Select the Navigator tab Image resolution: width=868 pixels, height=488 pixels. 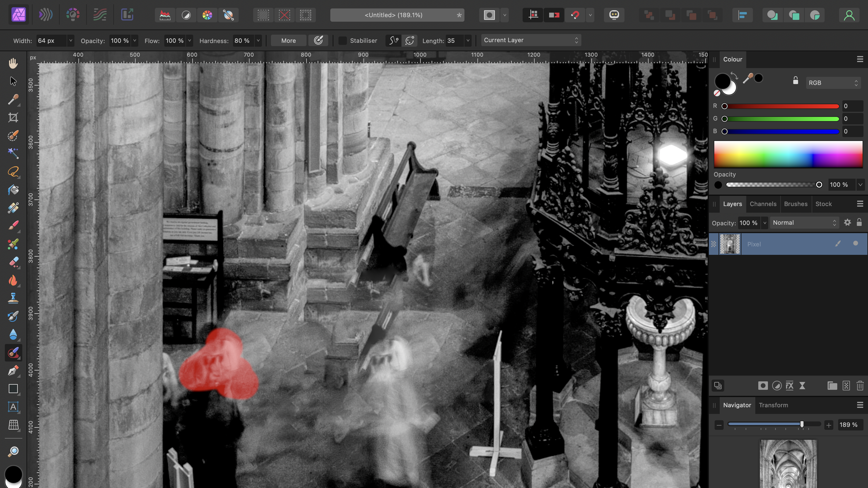coord(737,405)
